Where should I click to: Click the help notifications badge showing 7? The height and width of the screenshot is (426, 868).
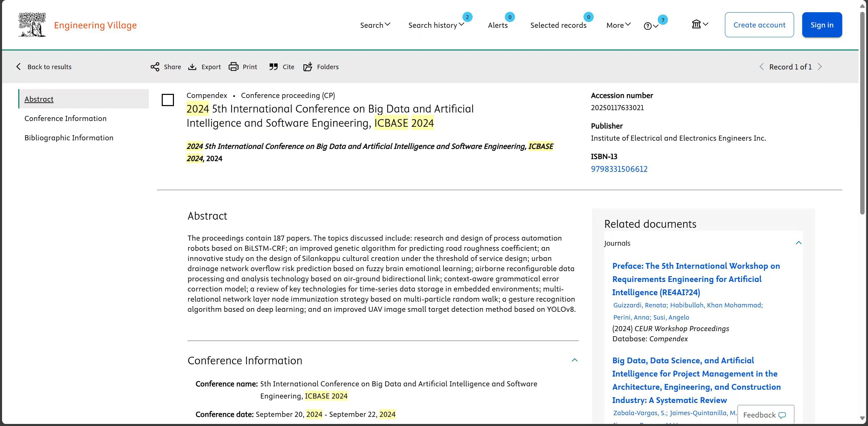pyautogui.click(x=663, y=20)
